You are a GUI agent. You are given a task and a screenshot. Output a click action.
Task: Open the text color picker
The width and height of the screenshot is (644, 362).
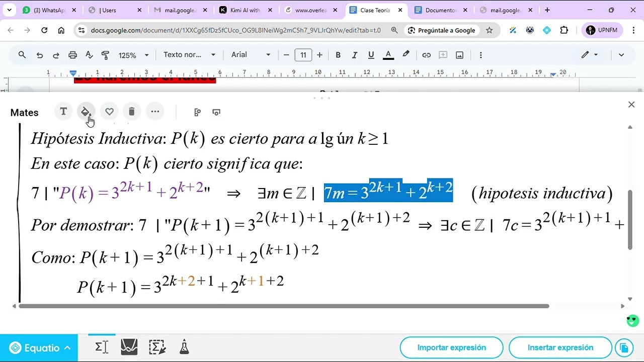click(388, 55)
